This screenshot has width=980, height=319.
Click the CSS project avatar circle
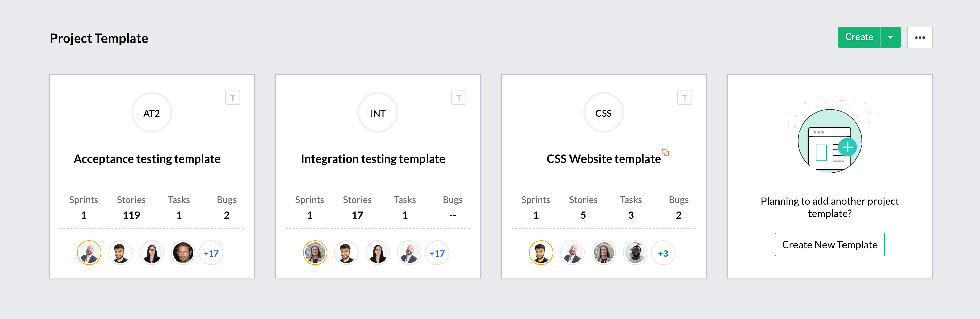click(603, 112)
